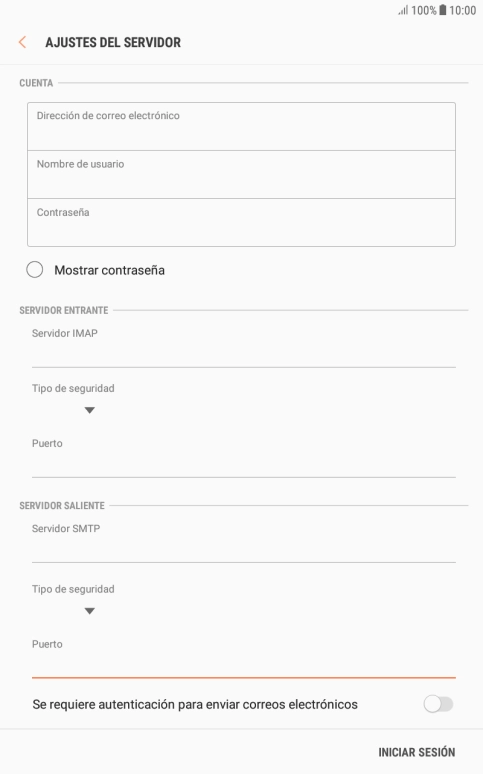483x774 pixels.
Task: Tap the Mostrar contraseña label text
Action: [x=110, y=270]
